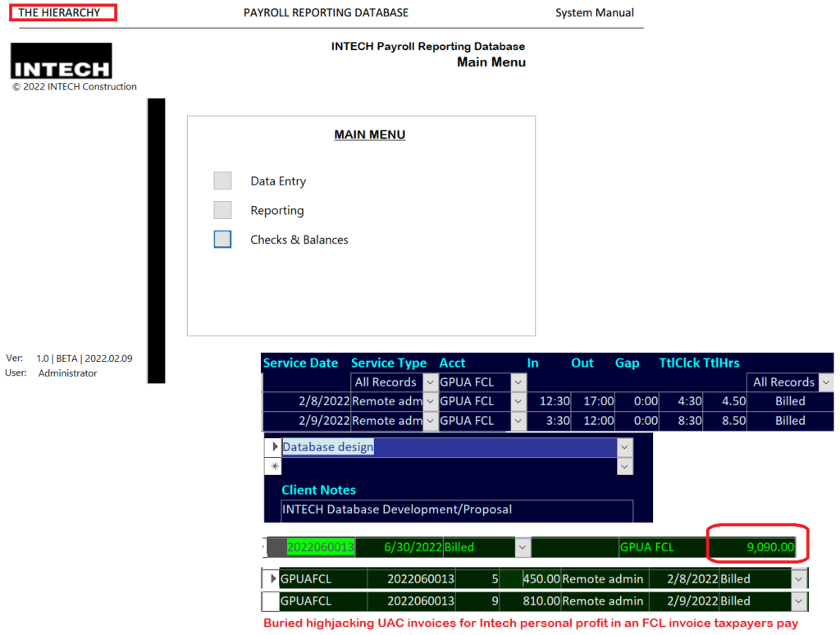This screenshot has height=635, width=840.
Task: Click the record selector arrow on the 450.00 line
Action: pos(272,578)
